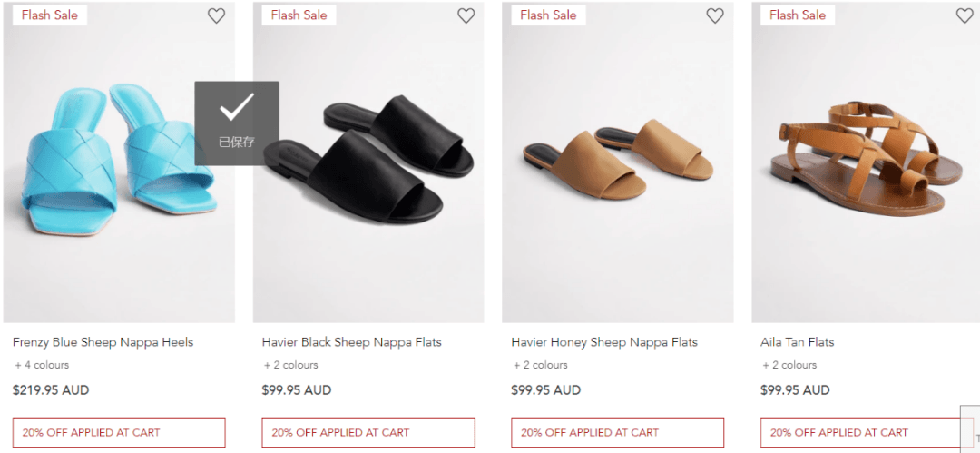This screenshot has width=980, height=453.
Task: Click the 20% OFF banner under Frenzy Blue Heels
Action: click(119, 432)
